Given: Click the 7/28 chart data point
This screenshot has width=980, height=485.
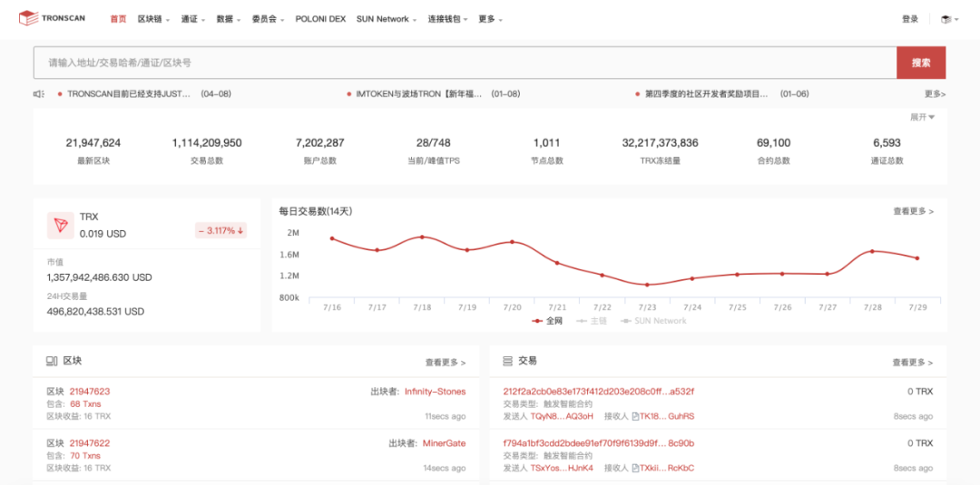Looking at the screenshot, I should [x=872, y=251].
